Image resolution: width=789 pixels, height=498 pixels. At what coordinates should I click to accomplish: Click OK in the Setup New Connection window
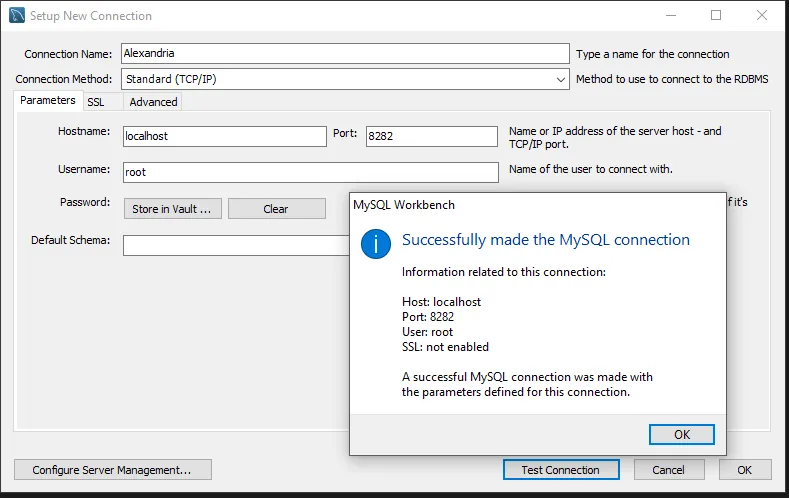pyautogui.click(x=745, y=470)
